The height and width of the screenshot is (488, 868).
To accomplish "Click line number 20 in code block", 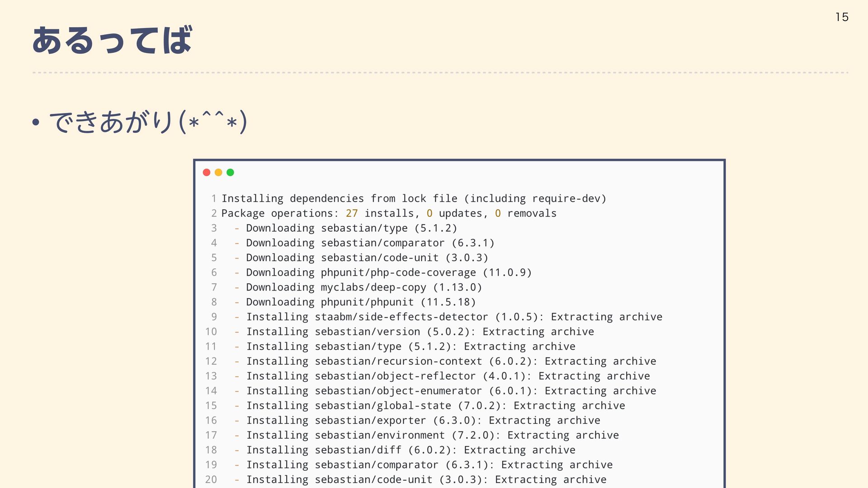I will 211,479.
